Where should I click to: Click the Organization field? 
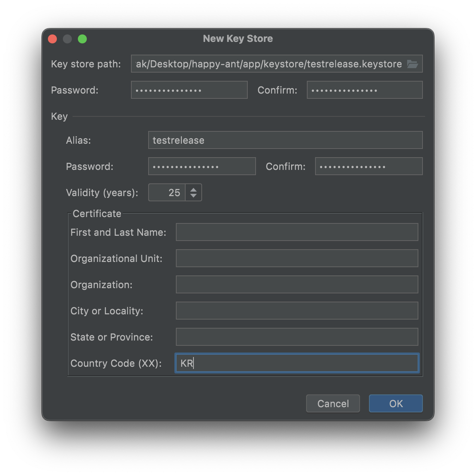tap(297, 285)
